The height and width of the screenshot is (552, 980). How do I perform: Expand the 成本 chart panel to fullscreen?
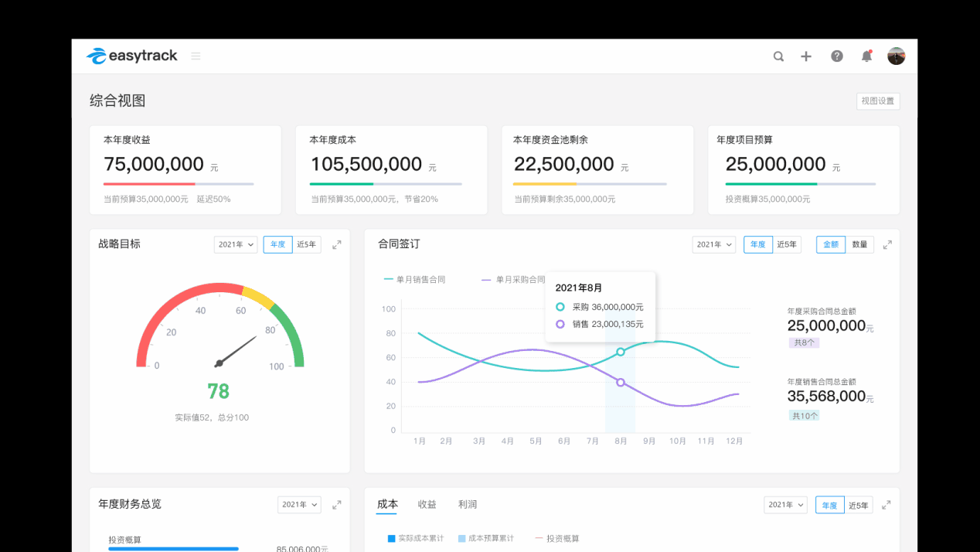[886, 505]
